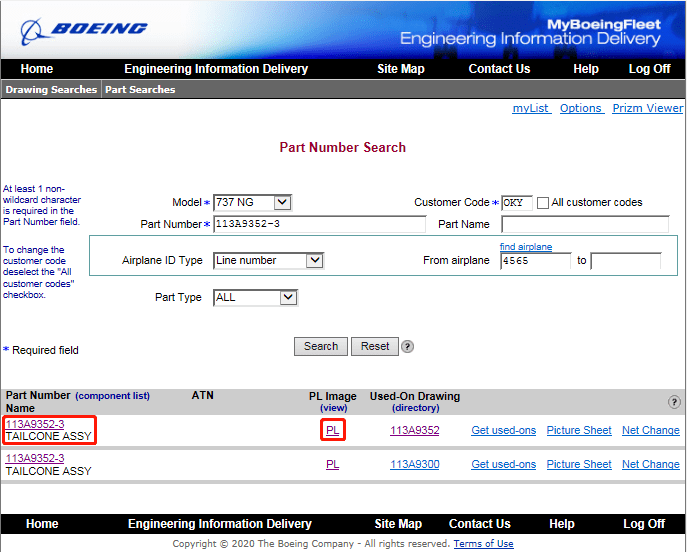Screen dimensions: 687x552
Task: Open Picture Sheet for first result row
Action: pyautogui.click(x=578, y=430)
